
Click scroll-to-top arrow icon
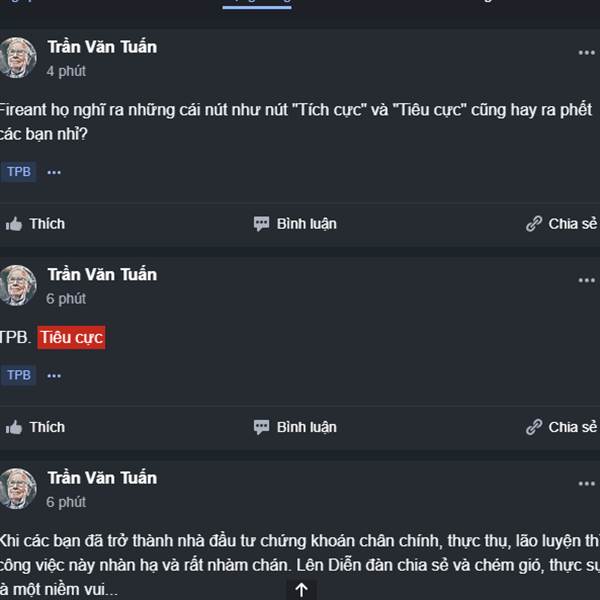click(301, 589)
